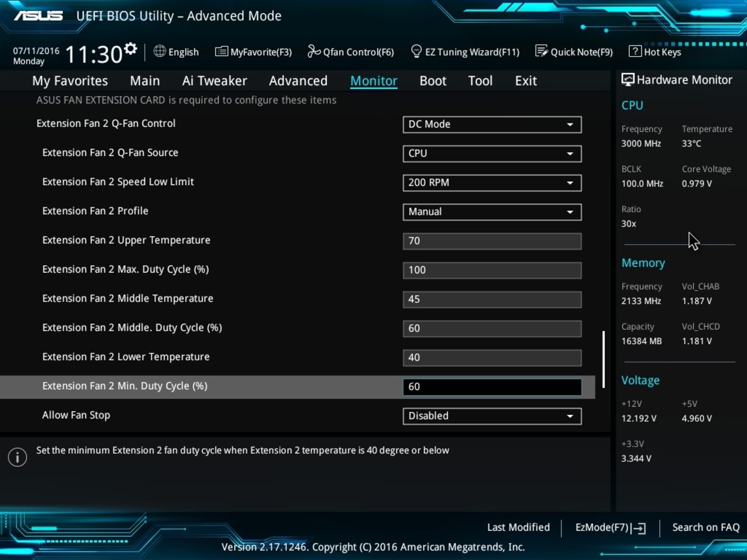
Task: Click the EZ Tuning Wizard bulb icon
Action: [x=416, y=51]
